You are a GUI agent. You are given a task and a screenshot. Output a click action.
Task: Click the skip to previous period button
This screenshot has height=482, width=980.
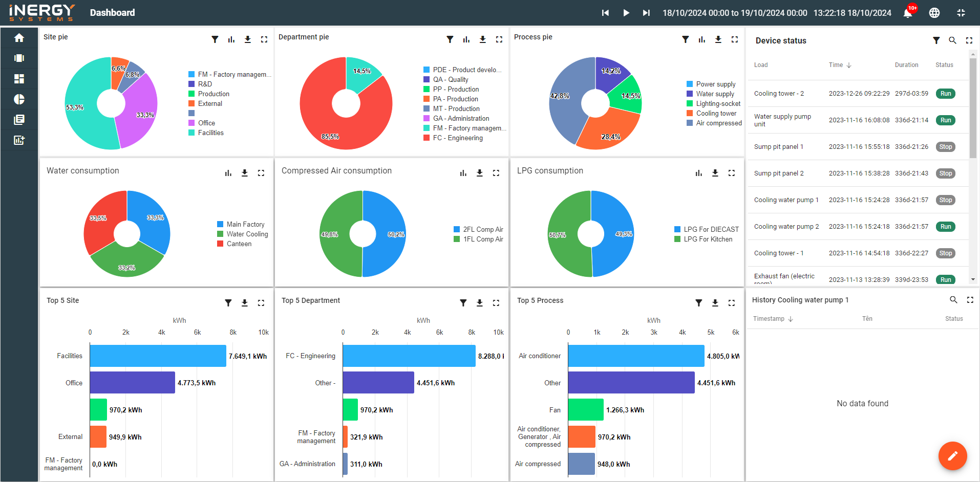click(x=605, y=13)
